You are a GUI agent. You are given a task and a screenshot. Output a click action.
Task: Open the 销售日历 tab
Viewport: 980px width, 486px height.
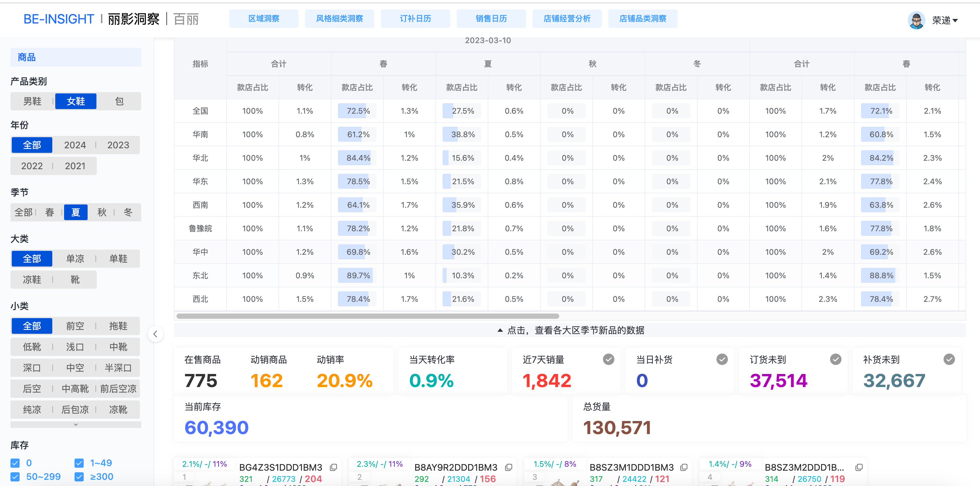(491, 19)
